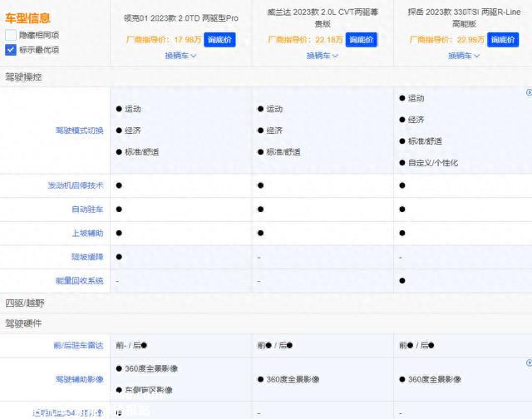Image resolution: width=532 pixels, height=419 pixels.
Task: Click the 上坡辅助 row label
Action: (87, 233)
